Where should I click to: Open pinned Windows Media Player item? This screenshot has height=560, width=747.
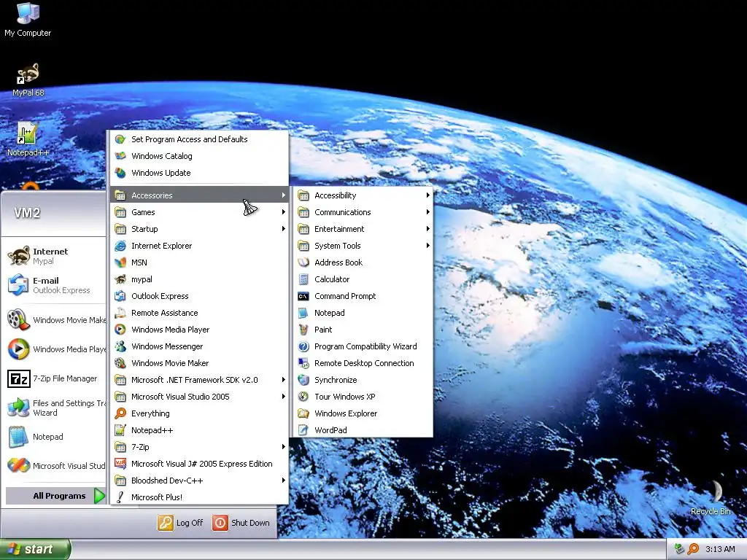[x=55, y=349]
